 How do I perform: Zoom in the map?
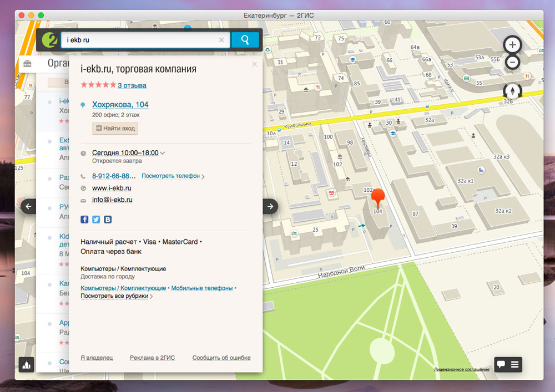click(x=513, y=45)
